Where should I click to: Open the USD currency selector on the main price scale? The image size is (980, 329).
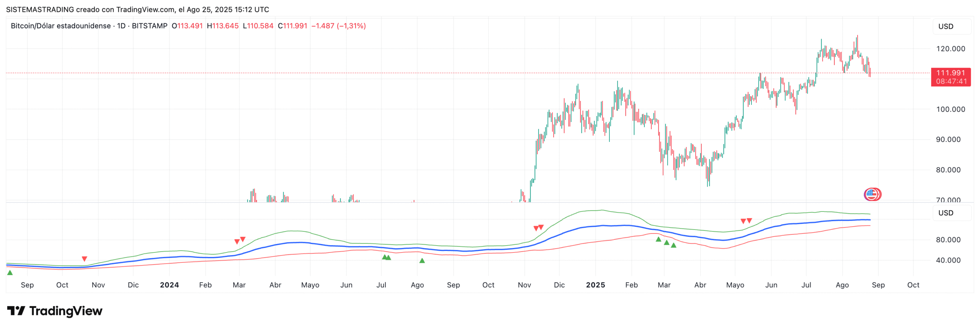click(x=946, y=26)
